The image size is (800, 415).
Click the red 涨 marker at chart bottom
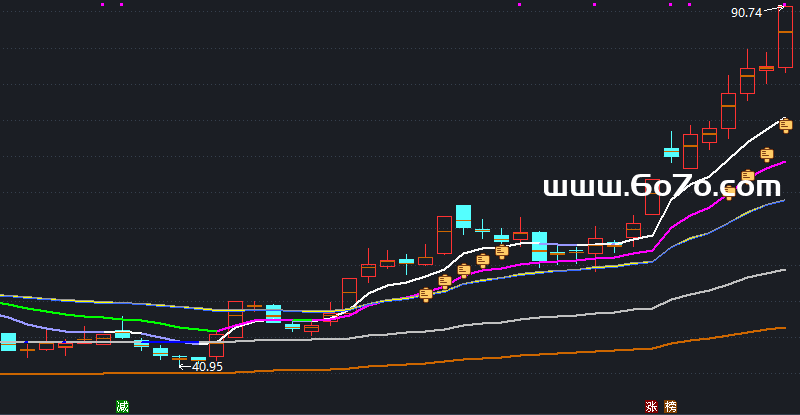tap(652, 406)
